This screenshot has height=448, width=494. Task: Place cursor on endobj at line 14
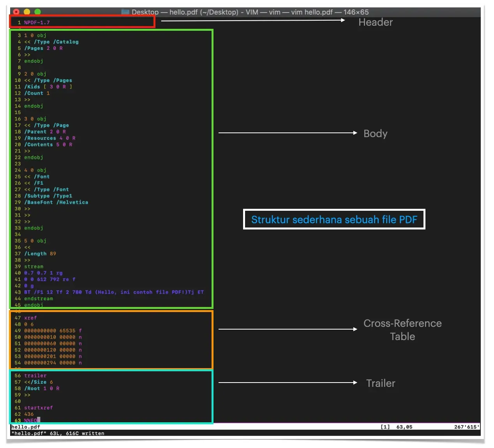(x=34, y=106)
